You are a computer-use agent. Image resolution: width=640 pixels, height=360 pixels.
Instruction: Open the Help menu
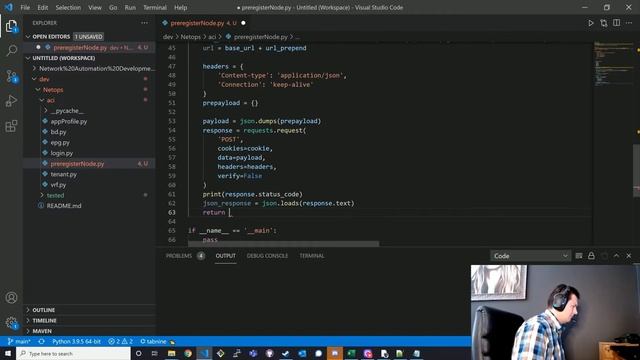pyautogui.click(x=180, y=7)
